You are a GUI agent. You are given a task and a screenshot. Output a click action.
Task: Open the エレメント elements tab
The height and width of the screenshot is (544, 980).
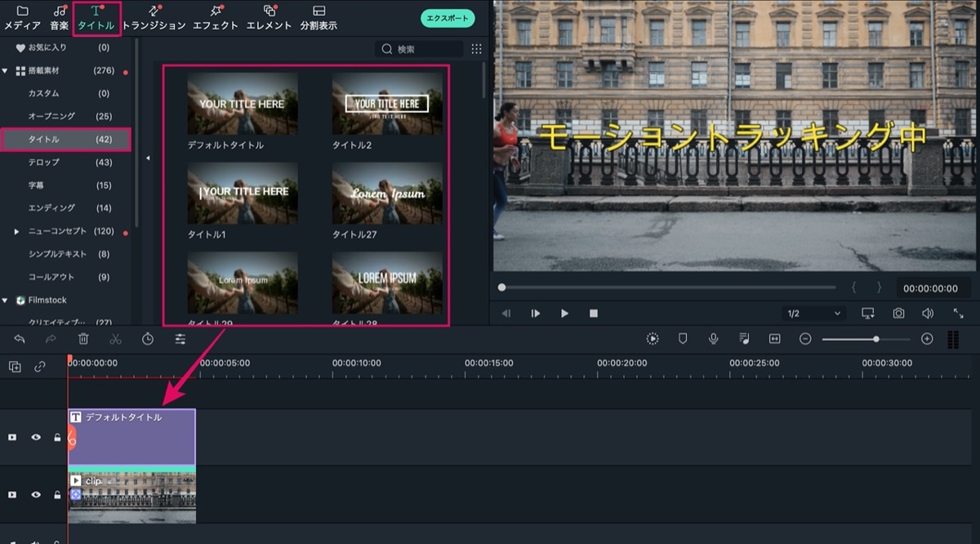[x=269, y=17]
